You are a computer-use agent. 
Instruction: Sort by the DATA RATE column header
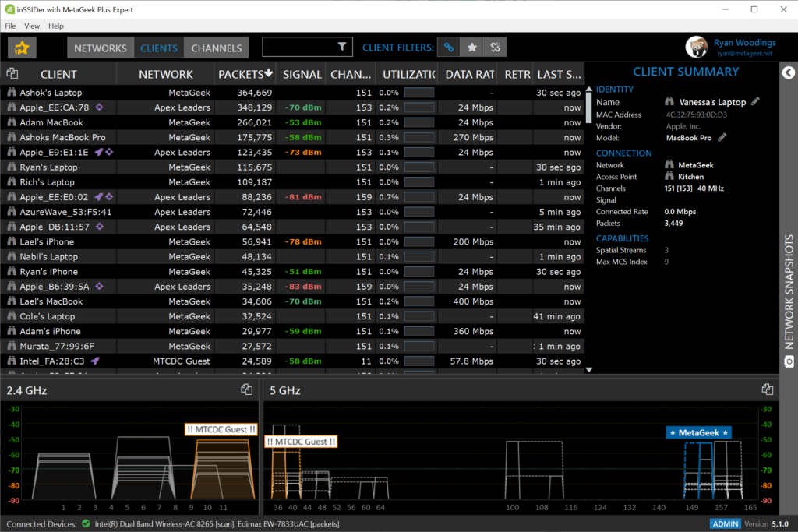pos(470,74)
